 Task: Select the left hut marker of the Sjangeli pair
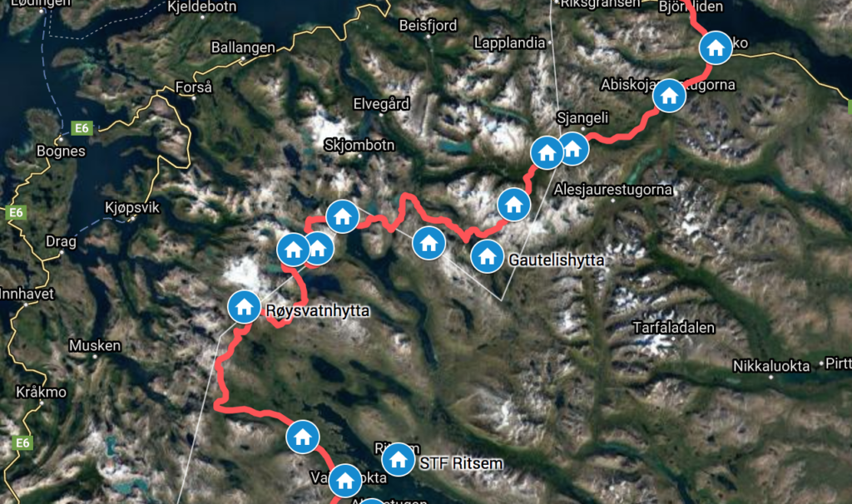point(547,153)
